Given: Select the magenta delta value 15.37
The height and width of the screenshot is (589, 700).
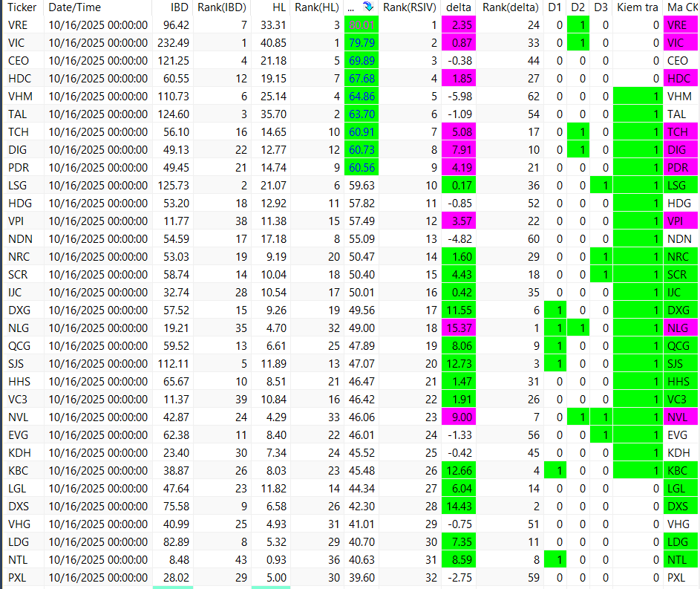Looking at the screenshot, I should coord(459,328).
